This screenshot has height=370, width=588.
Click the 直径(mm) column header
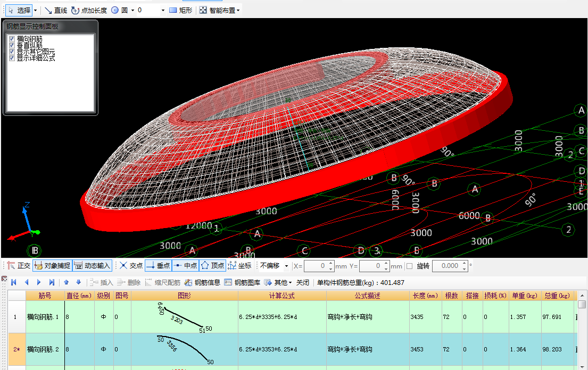[x=79, y=296]
